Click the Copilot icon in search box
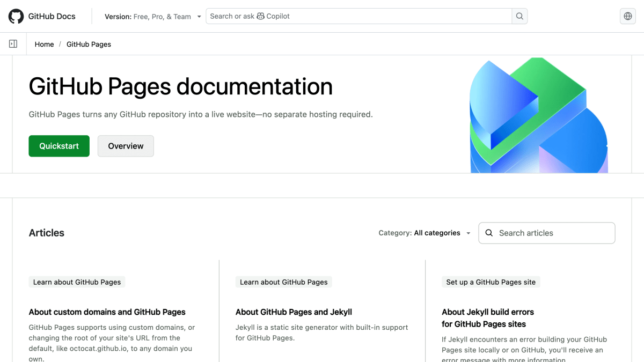Viewport: 644px width, 362px height. (x=261, y=16)
